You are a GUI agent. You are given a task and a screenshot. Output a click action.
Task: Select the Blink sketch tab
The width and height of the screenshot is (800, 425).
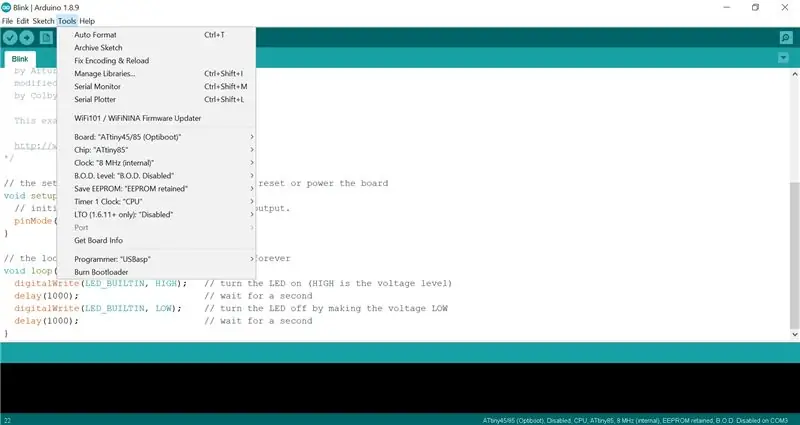click(x=20, y=59)
